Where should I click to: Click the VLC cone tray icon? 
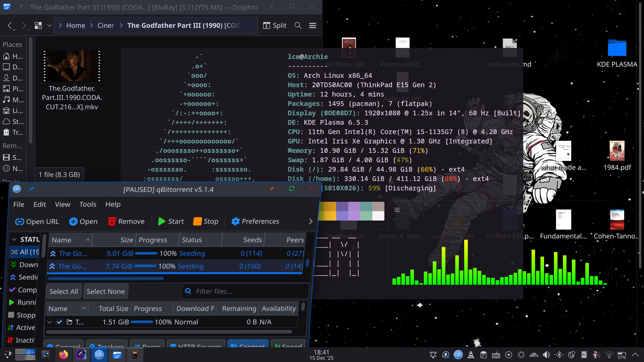pyautogui.click(x=471, y=355)
